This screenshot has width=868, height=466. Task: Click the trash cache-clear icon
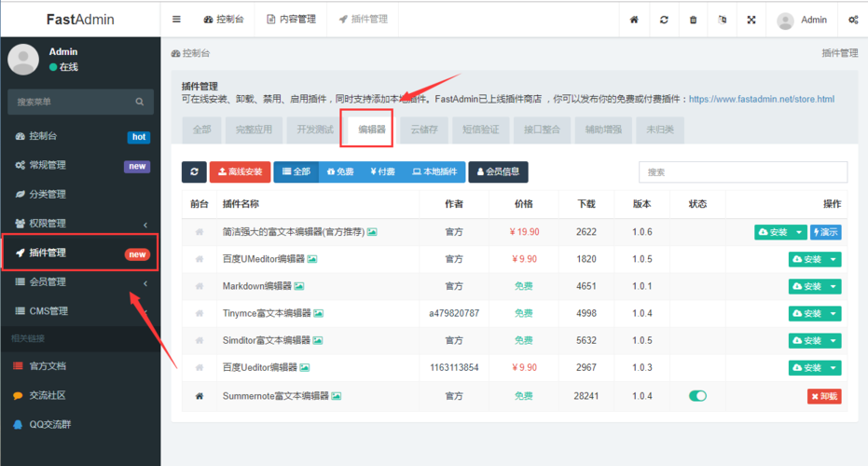pyautogui.click(x=693, y=20)
